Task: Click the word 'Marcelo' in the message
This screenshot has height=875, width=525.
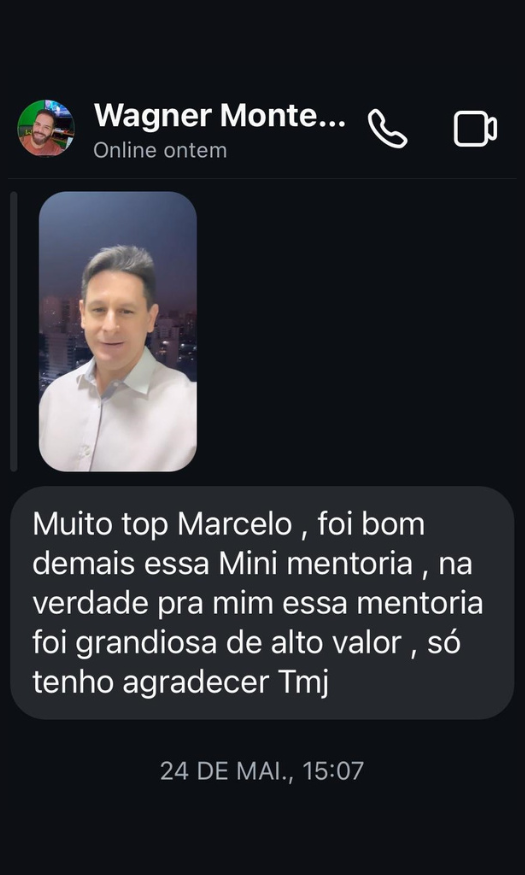Action: click(x=235, y=525)
